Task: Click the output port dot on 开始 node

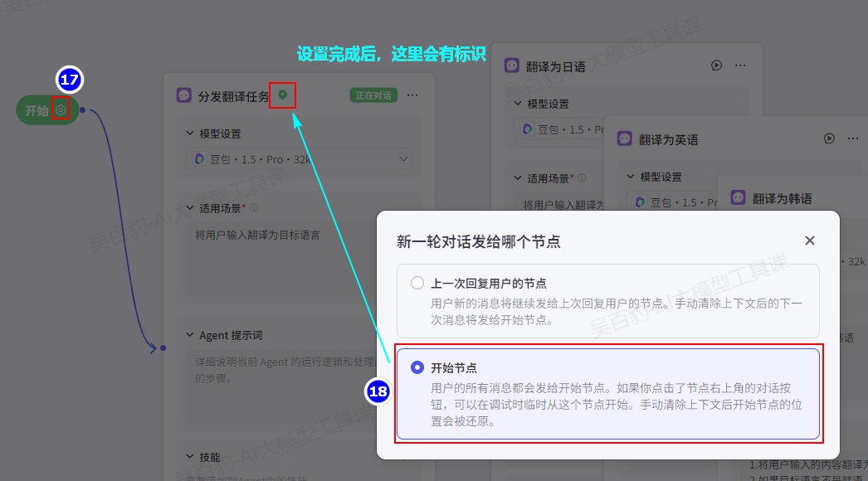Action: coord(83,110)
